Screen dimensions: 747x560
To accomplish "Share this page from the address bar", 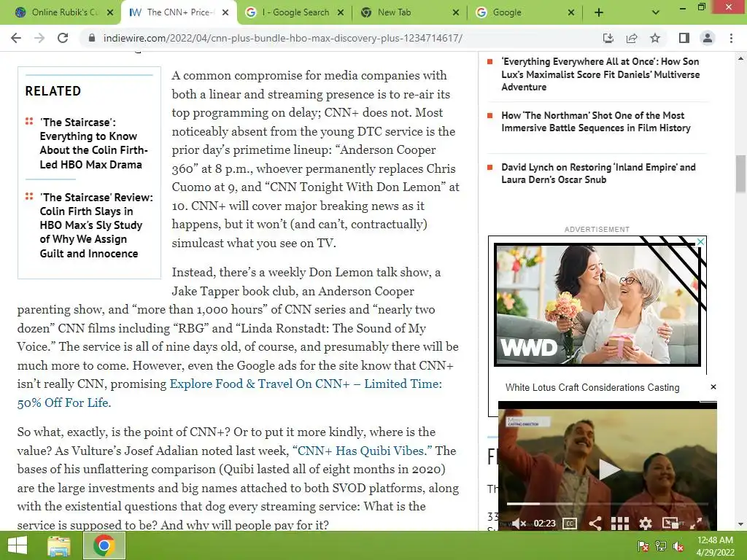I will [x=632, y=38].
